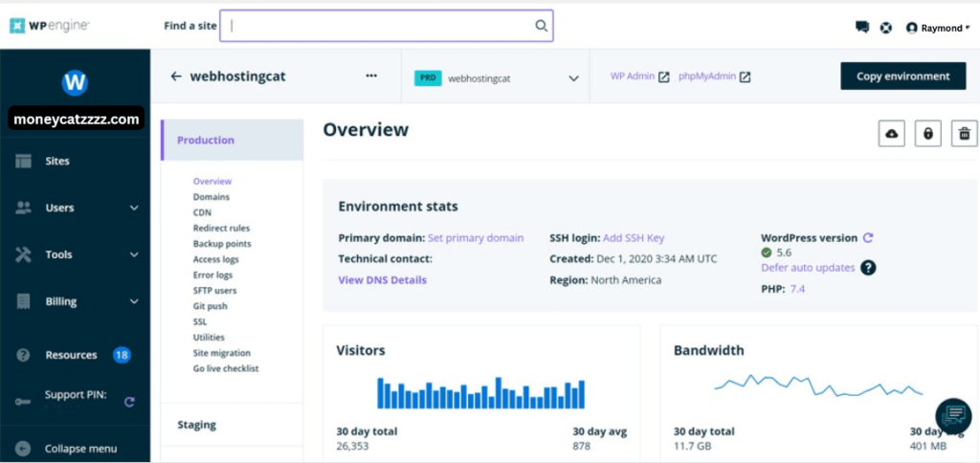Click the PRD environment badge
Screen dimensions: 980x463
pos(428,78)
